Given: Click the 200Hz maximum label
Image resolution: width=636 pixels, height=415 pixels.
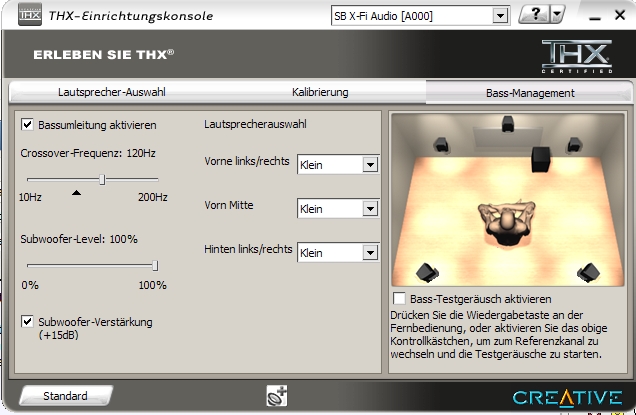Looking at the screenshot, I should click(x=153, y=197).
